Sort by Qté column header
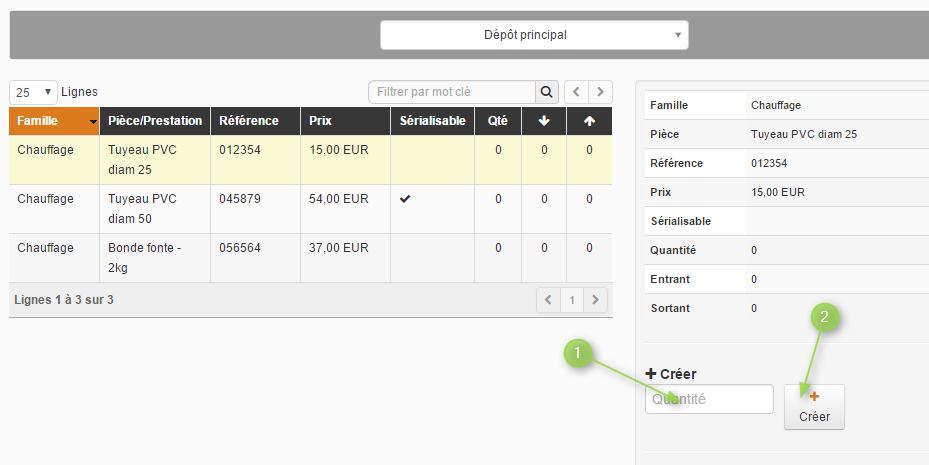Screen dimensions: 929x465 498,121
